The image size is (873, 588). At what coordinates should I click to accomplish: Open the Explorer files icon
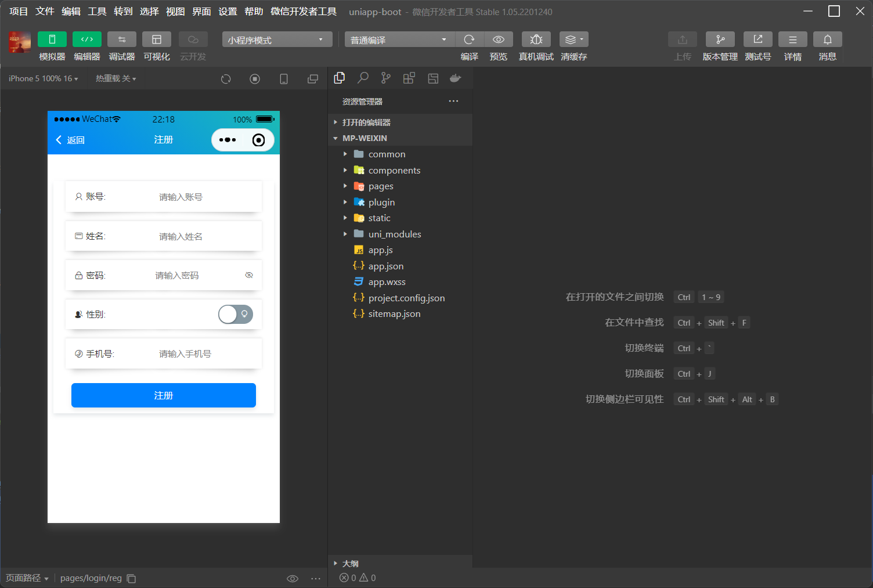[340, 78]
